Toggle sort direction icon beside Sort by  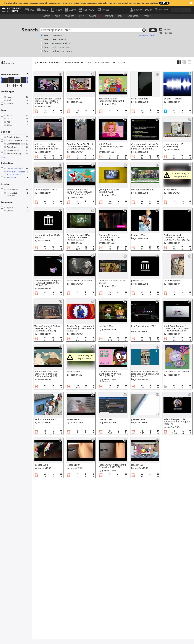pos(35,63)
